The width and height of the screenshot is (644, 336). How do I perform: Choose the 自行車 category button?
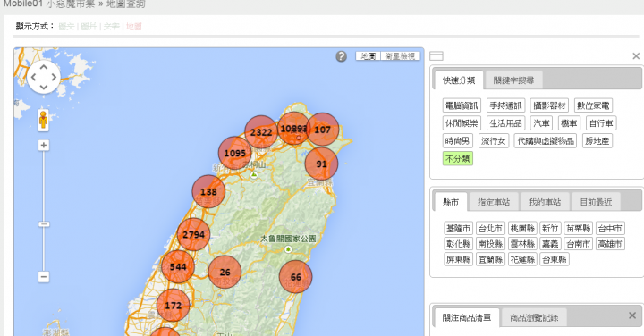601,123
